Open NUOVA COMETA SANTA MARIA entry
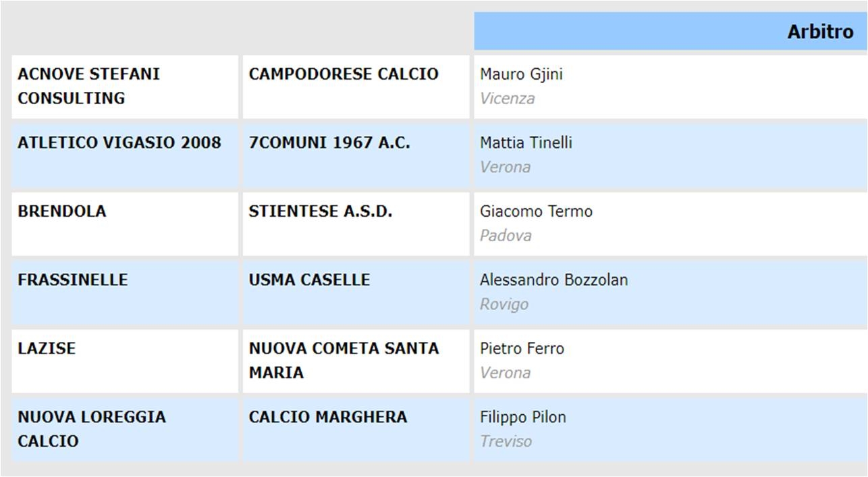The height and width of the screenshot is (477, 868). [344, 360]
